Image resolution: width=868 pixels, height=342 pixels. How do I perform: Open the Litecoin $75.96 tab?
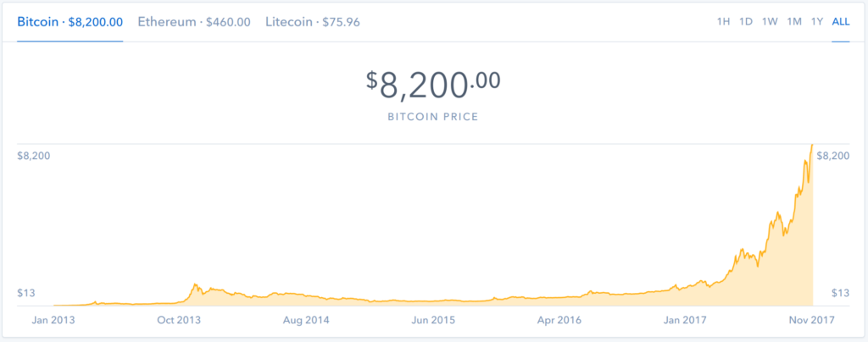coord(314,22)
